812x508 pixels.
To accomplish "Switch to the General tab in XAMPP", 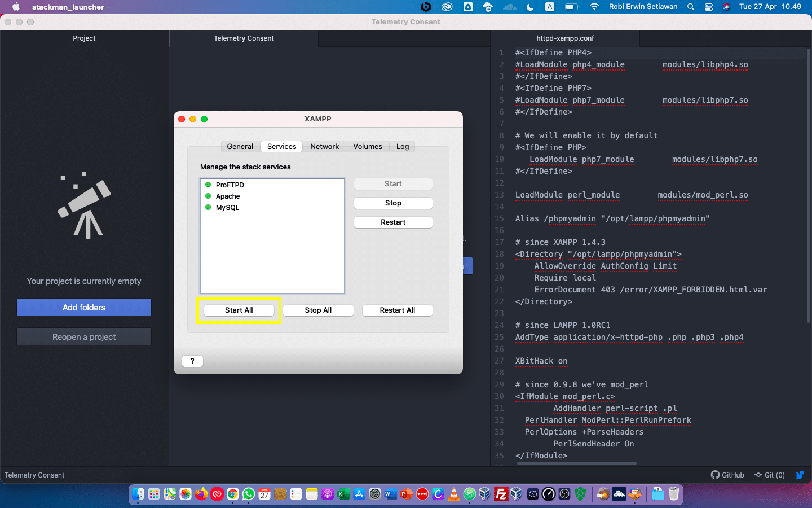I will click(240, 147).
